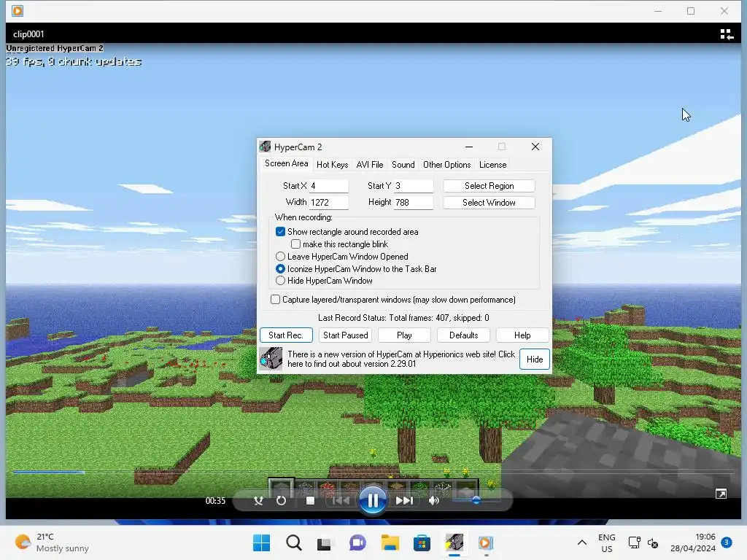This screenshot has height=560, width=747.
Task: Uncheck Show rectangle around recorded area
Action: pyautogui.click(x=280, y=232)
